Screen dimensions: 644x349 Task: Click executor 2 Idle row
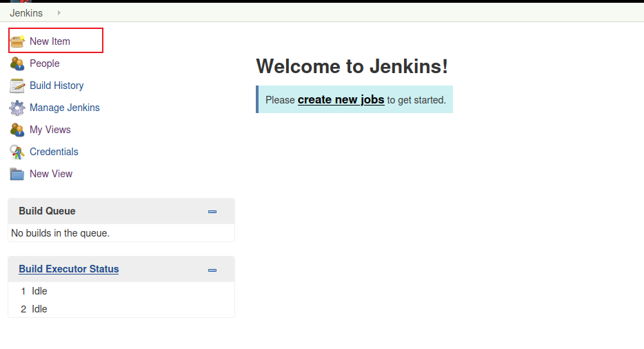click(121, 309)
